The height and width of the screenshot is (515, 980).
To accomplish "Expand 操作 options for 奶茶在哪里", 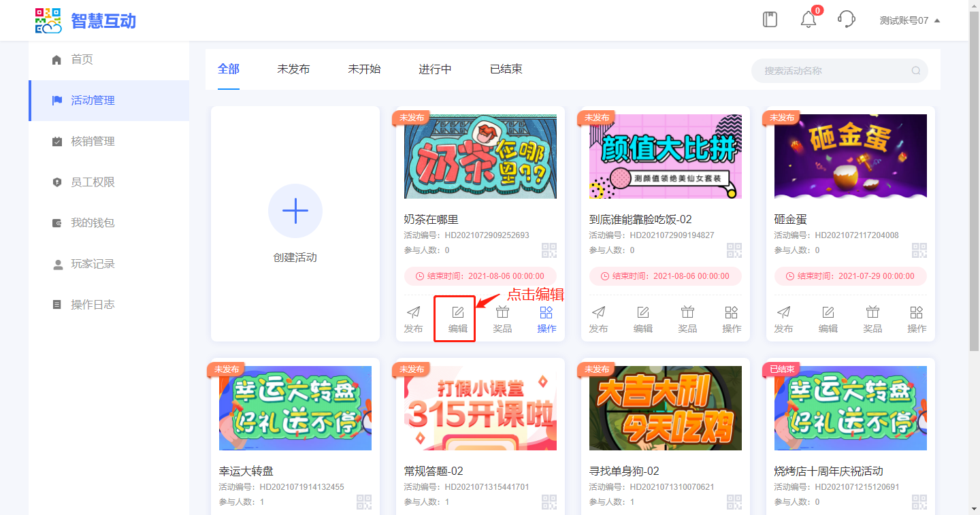I will click(546, 319).
